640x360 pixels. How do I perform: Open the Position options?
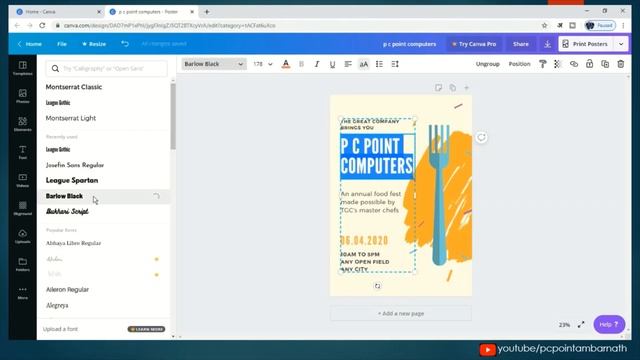(519, 64)
